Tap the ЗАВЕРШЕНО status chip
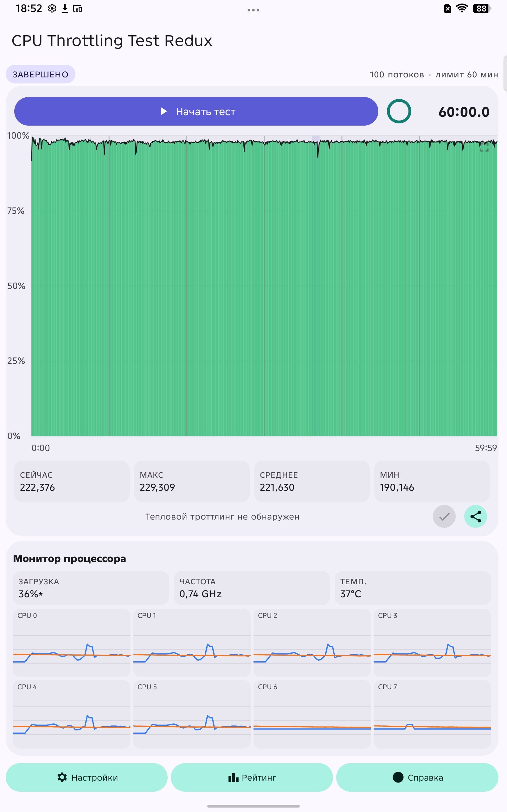The image size is (507, 812). pos(41,74)
